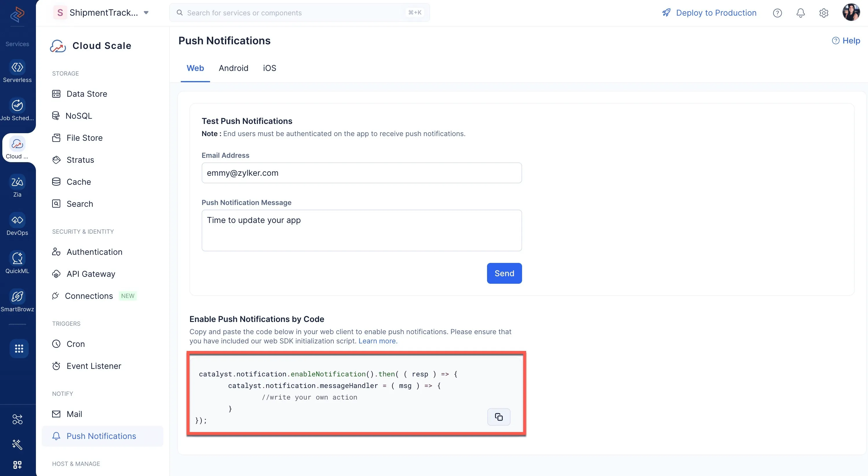868x476 pixels.
Task: Open the Job Scheduling service
Action: 17,109
